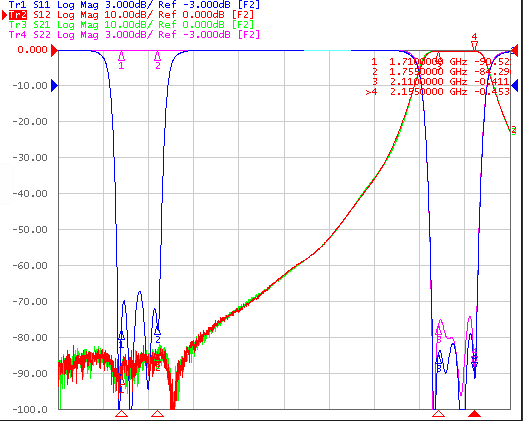
Task: Select magenta marker 1 at top of graph
Action: click(121, 60)
